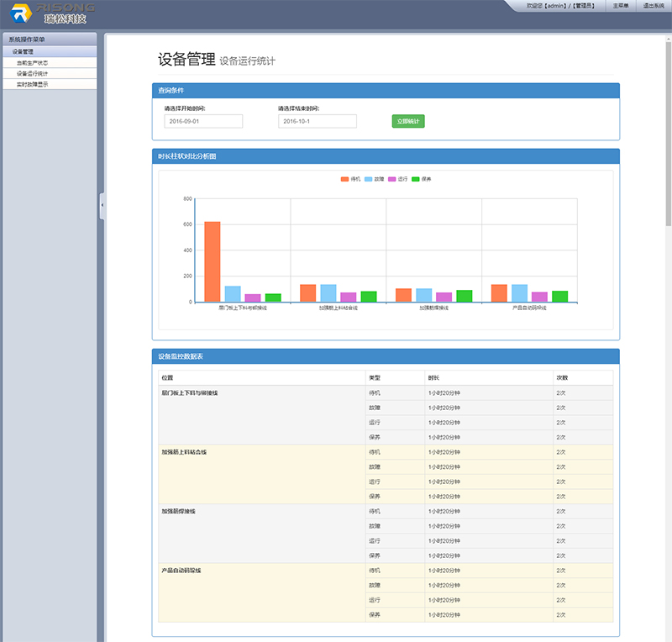The height and width of the screenshot is (642, 672).
Task: Select the 后门板上下料与铆接线 table cell
Action: [x=262, y=415]
